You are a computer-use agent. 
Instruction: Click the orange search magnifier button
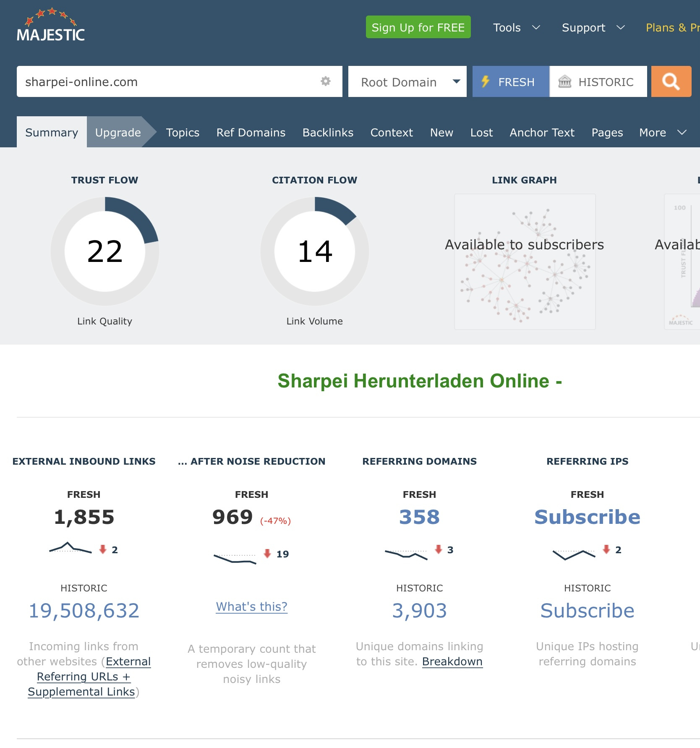tap(671, 81)
